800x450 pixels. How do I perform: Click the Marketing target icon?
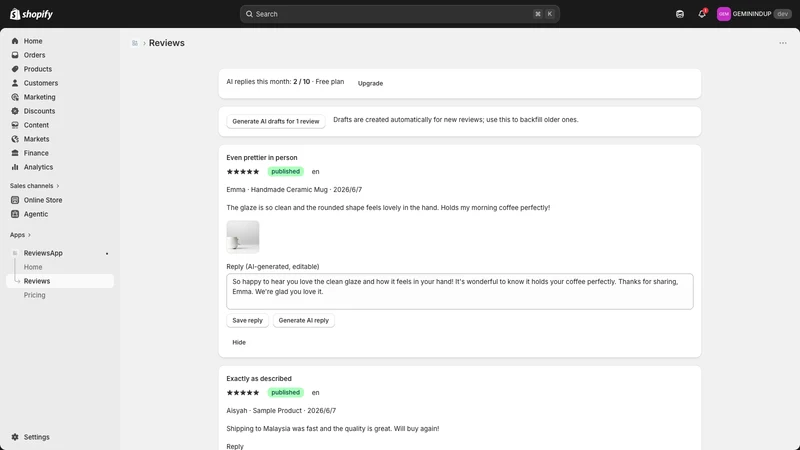click(x=15, y=97)
